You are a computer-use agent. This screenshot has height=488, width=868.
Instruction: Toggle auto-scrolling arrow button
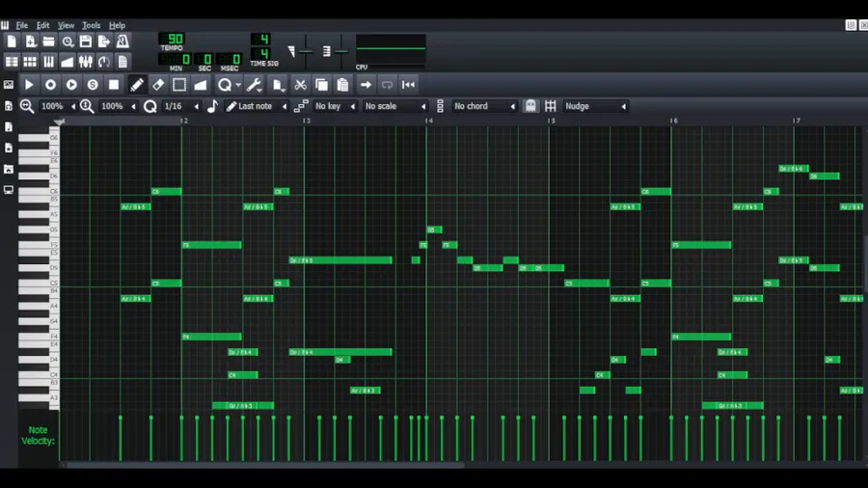[x=366, y=85]
